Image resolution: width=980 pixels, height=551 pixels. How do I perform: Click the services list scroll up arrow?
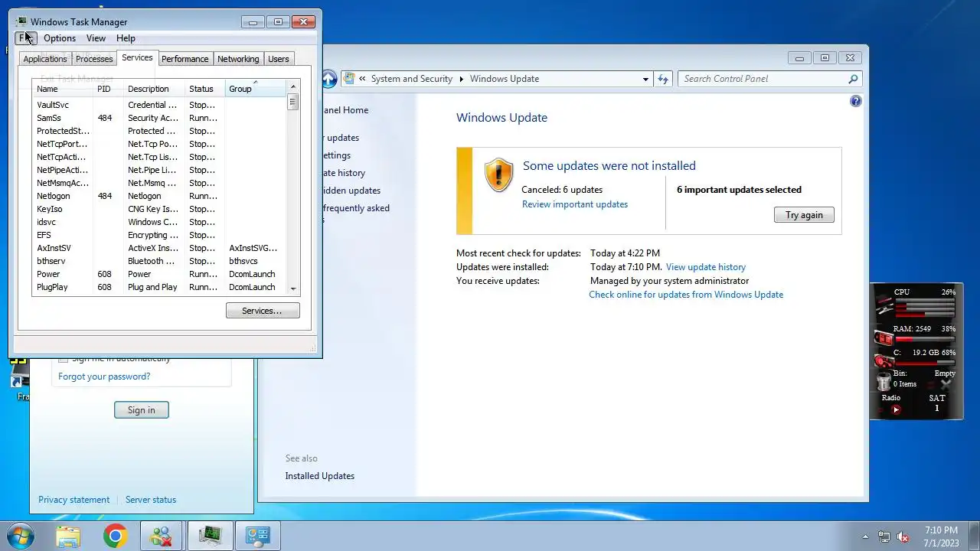coord(292,87)
